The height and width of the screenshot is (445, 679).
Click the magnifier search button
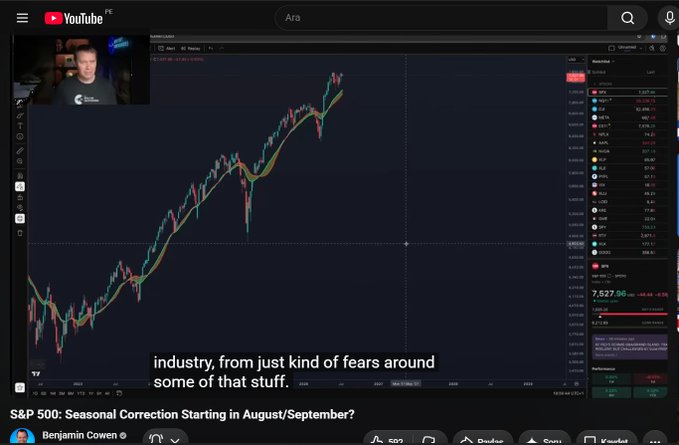tap(627, 18)
